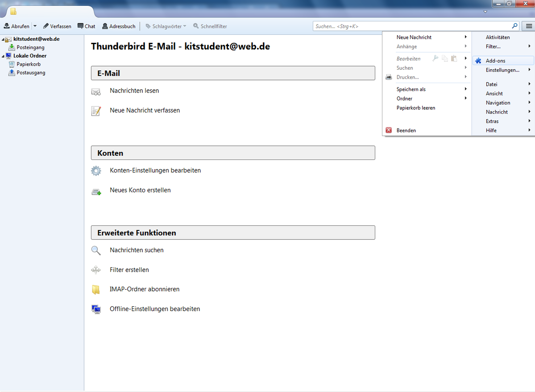Click the IMAP-Ordner folder icon

coord(96,290)
